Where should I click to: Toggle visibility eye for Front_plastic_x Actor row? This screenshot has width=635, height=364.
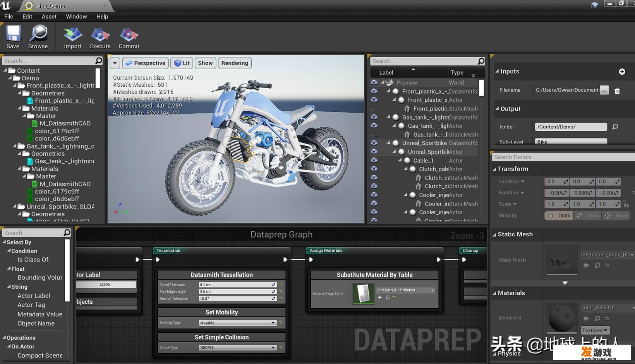(374, 100)
